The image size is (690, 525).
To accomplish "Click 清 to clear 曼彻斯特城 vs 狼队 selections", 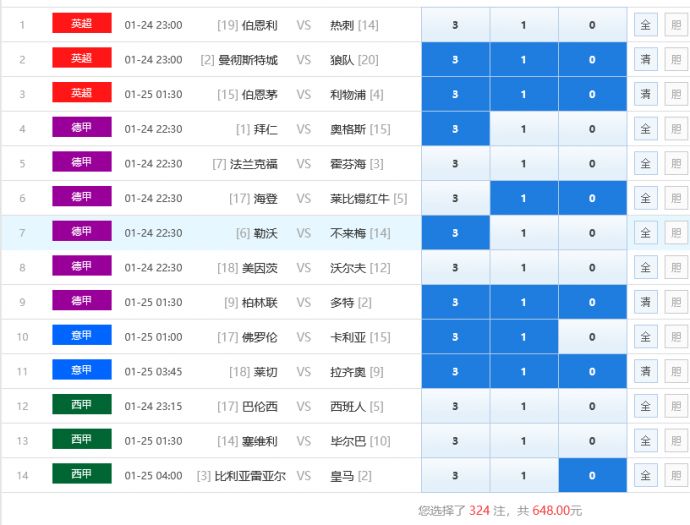I will click(x=645, y=60).
